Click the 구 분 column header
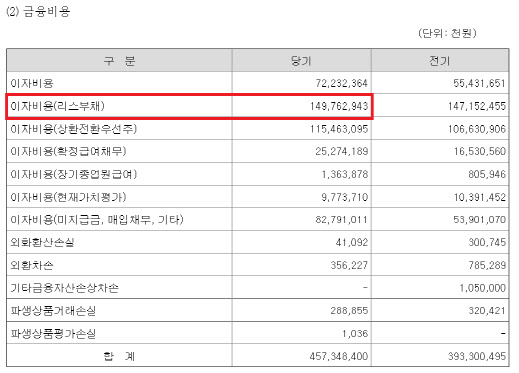This screenshot has height=373, width=519. click(x=119, y=61)
